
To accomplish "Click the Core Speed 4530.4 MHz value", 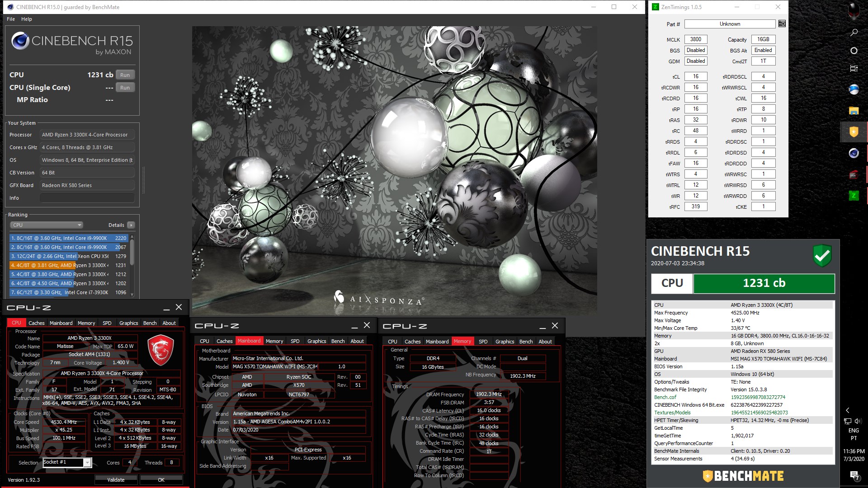I will (64, 422).
